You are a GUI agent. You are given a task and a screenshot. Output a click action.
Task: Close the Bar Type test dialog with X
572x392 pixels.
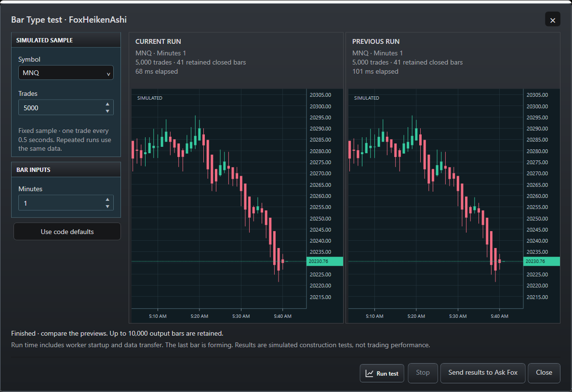coord(552,20)
